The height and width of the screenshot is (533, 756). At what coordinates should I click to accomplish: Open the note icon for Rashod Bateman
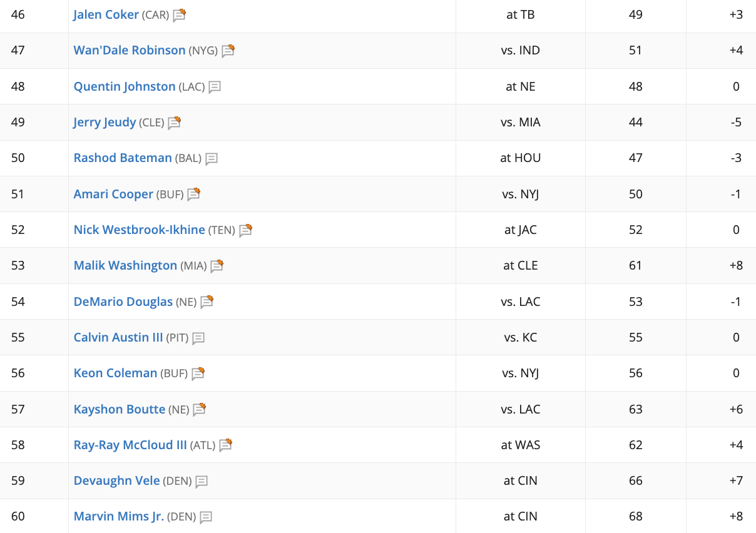(212, 158)
